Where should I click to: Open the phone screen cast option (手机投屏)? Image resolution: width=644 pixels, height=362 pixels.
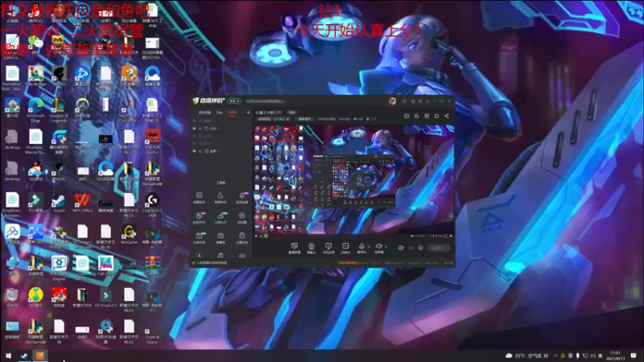328,248
